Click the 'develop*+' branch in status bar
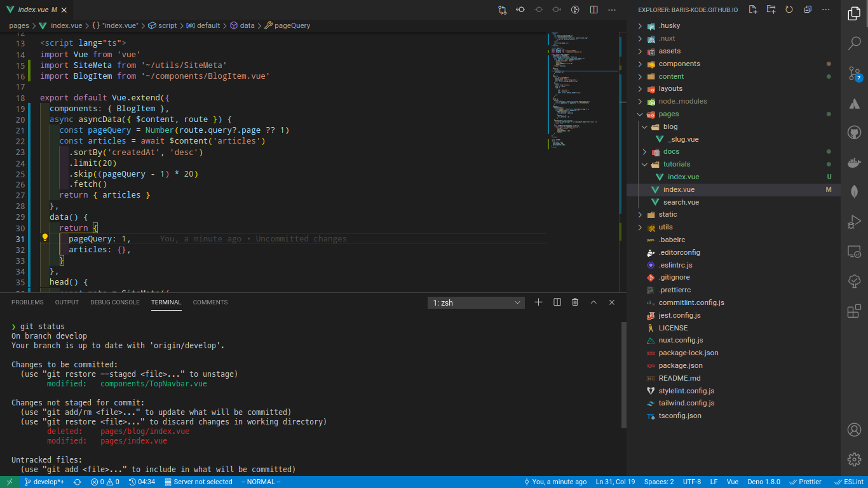This screenshot has width=868, height=488. pyautogui.click(x=44, y=482)
